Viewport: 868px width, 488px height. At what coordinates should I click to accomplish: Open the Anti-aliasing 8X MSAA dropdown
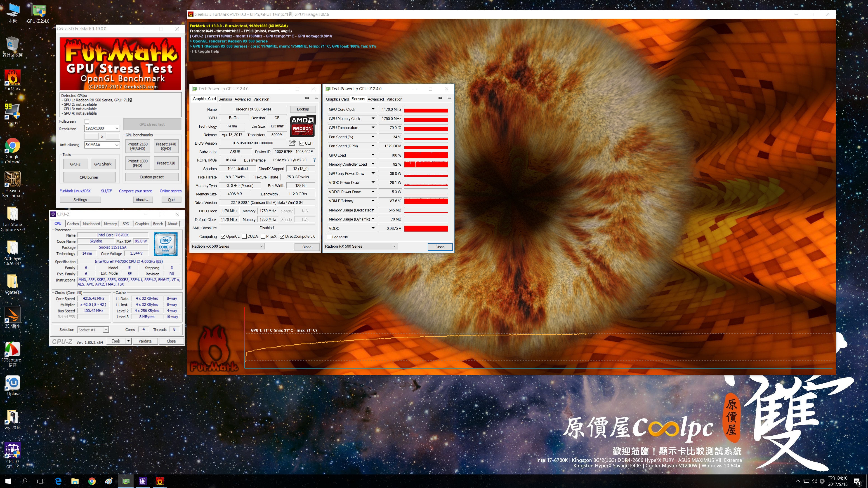point(102,145)
